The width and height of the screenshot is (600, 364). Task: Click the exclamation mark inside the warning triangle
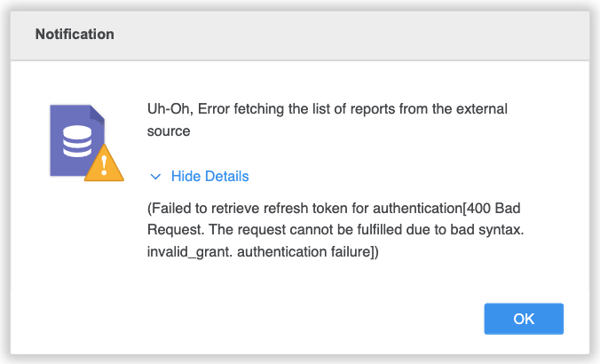coord(104,166)
